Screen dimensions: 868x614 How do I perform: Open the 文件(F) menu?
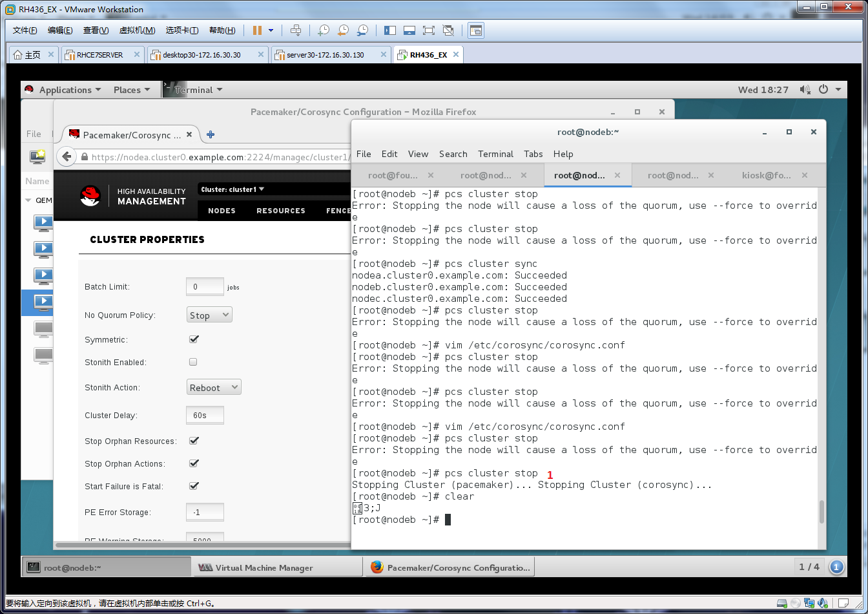pyautogui.click(x=25, y=30)
